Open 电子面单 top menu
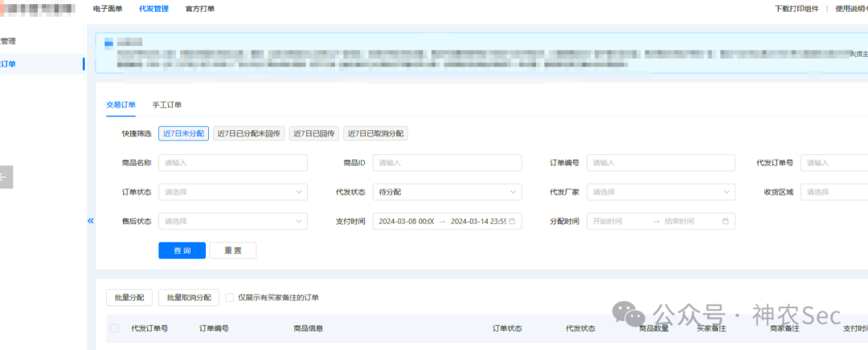The height and width of the screenshot is (350, 868). [108, 9]
